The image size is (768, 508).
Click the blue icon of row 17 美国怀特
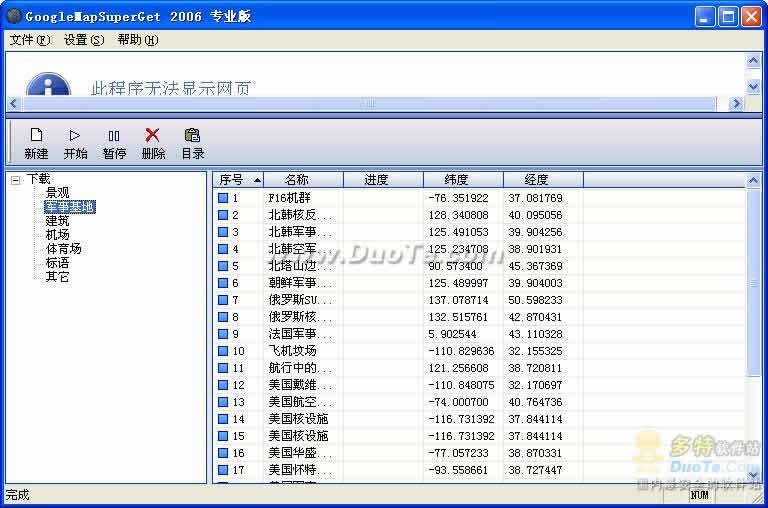point(223,470)
